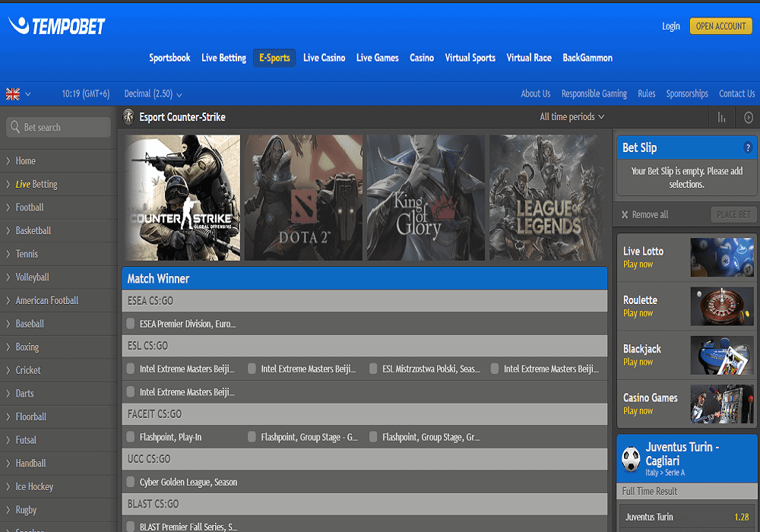This screenshot has width=760, height=532.
Task: Click the ESL CS:GO section header
Action: [x=365, y=346]
